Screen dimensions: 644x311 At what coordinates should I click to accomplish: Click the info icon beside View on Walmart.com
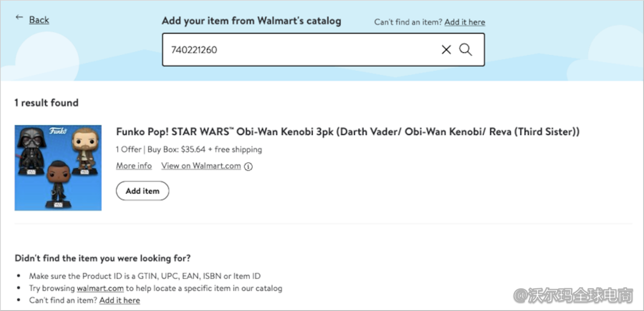pos(248,166)
